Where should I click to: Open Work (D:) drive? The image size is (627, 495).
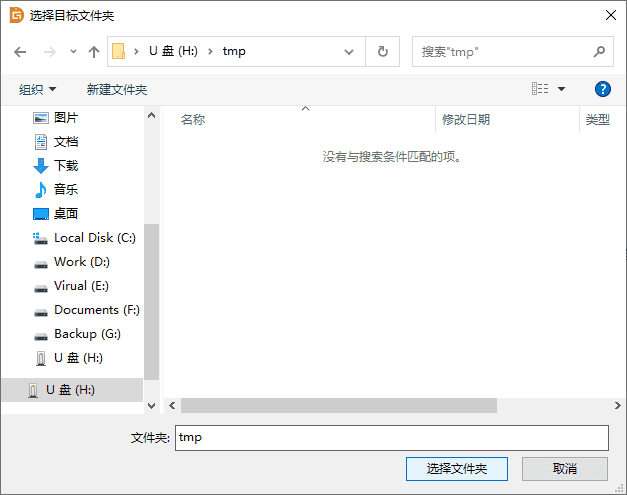tap(82, 262)
